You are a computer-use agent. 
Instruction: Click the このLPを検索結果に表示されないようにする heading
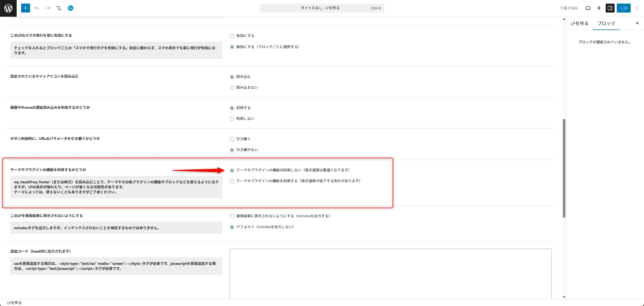[x=47, y=216]
